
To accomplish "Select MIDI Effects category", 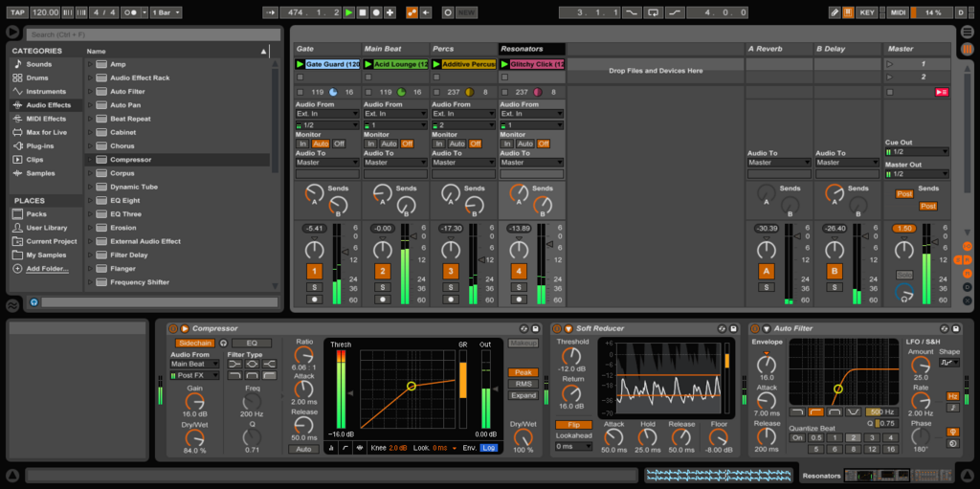I will click(x=46, y=119).
